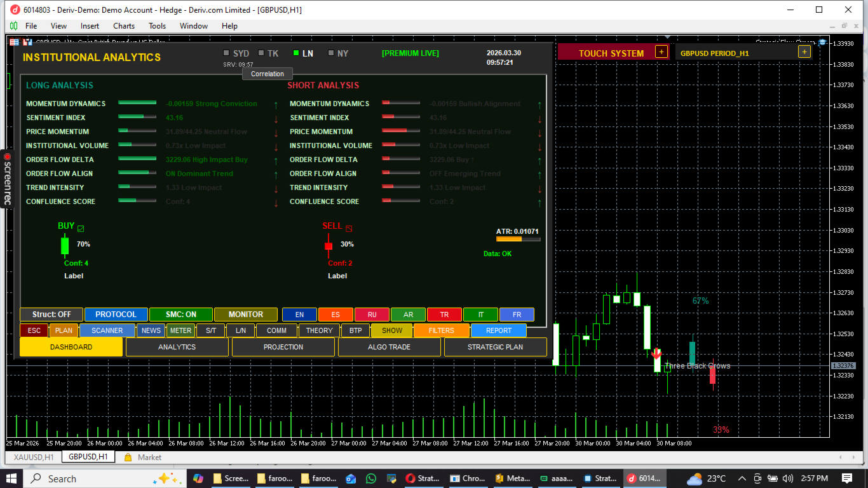Screen dimensions: 868x488
Task: Open the screenrec side widget
Action: (x=7, y=178)
